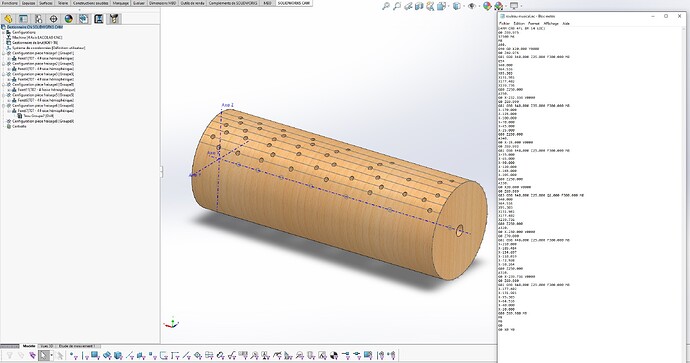
Task: Select the arrow cursor tool in bottom toolbar
Action: click(43, 355)
